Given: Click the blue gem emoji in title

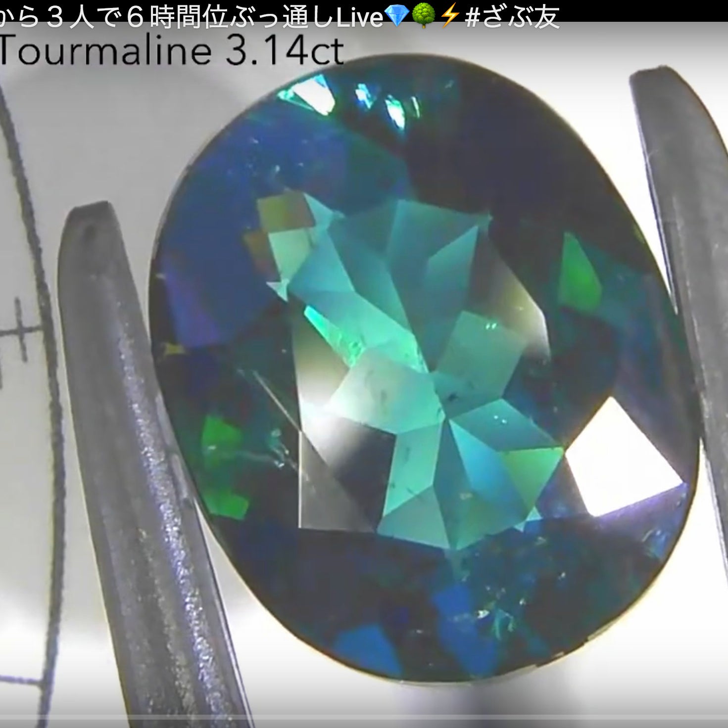Looking at the screenshot, I should 396,17.
